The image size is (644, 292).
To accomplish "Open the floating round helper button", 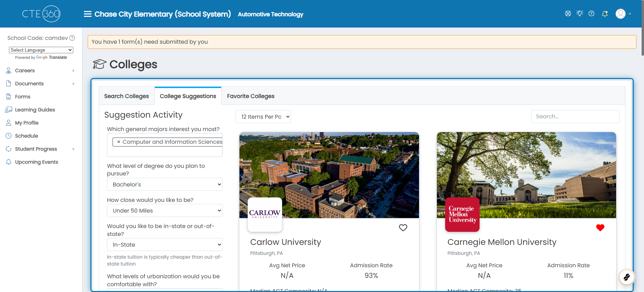I will pyautogui.click(x=627, y=277).
